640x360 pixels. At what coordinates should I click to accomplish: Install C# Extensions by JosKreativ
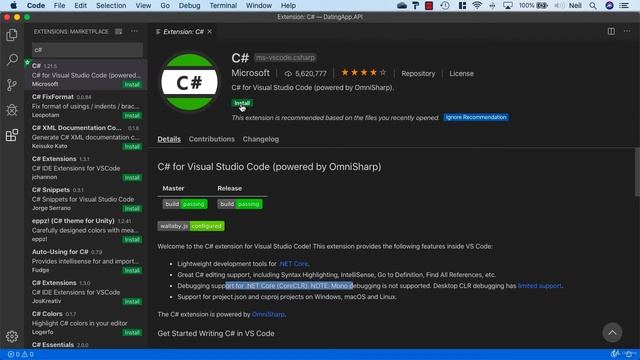132,302
